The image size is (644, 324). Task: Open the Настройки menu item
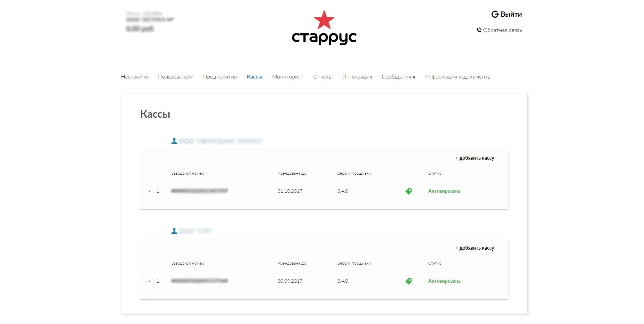tap(134, 77)
